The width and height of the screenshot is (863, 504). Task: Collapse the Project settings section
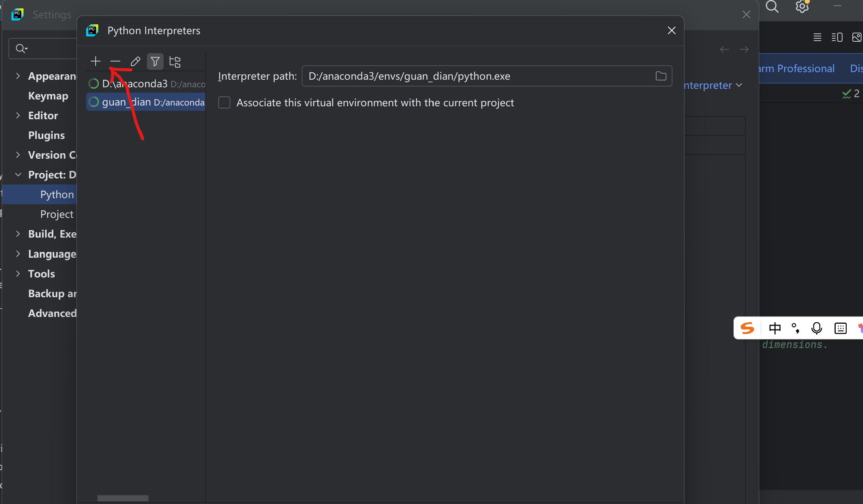[18, 175]
